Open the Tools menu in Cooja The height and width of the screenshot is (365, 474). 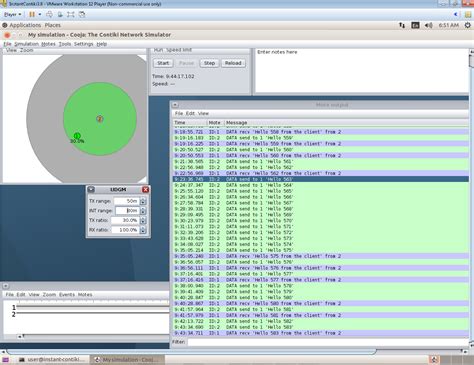pos(65,44)
